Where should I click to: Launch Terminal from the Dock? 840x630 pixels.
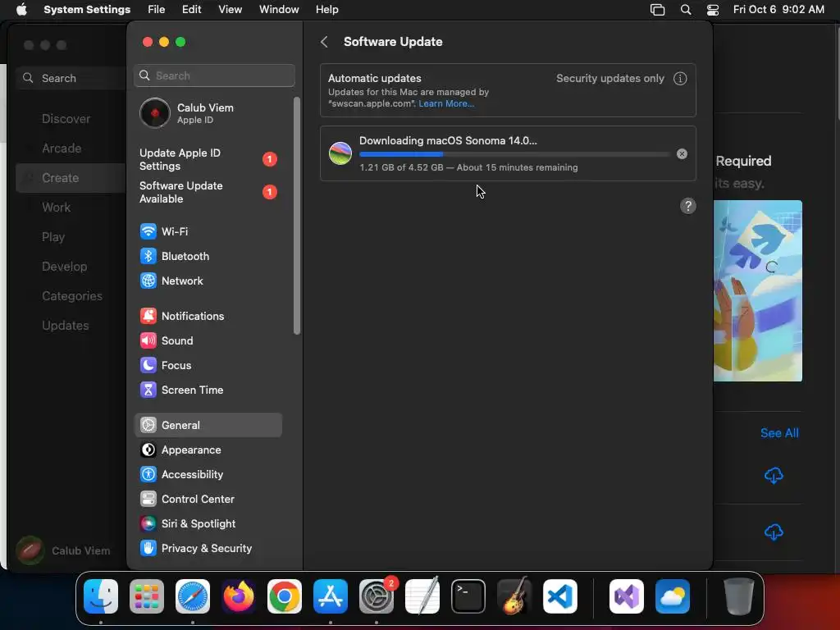point(468,596)
